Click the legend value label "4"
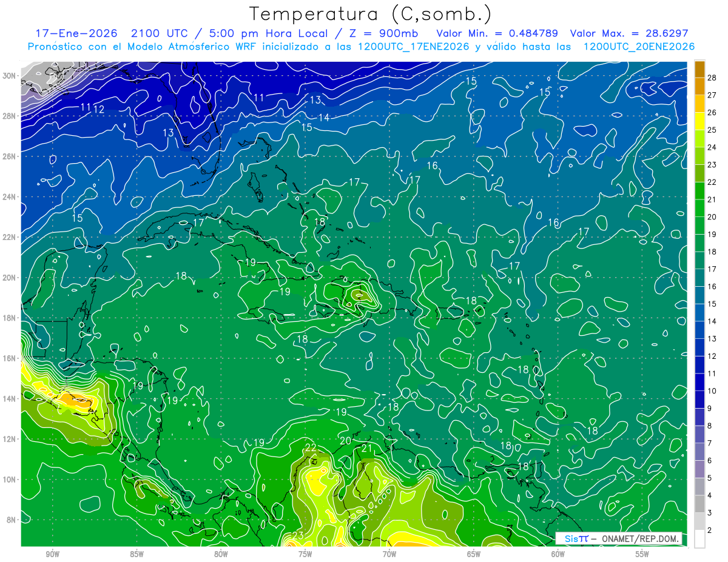The height and width of the screenshot is (562, 728). [710, 495]
